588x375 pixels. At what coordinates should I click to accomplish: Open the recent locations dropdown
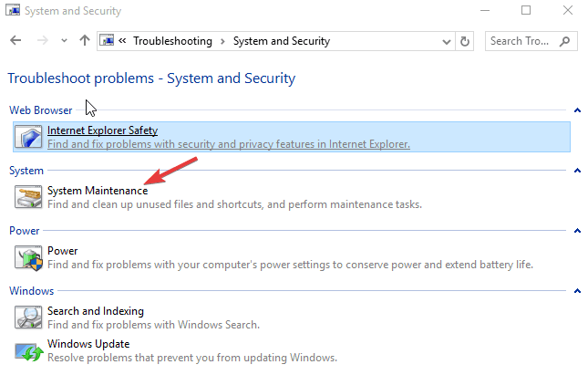point(64,41)
